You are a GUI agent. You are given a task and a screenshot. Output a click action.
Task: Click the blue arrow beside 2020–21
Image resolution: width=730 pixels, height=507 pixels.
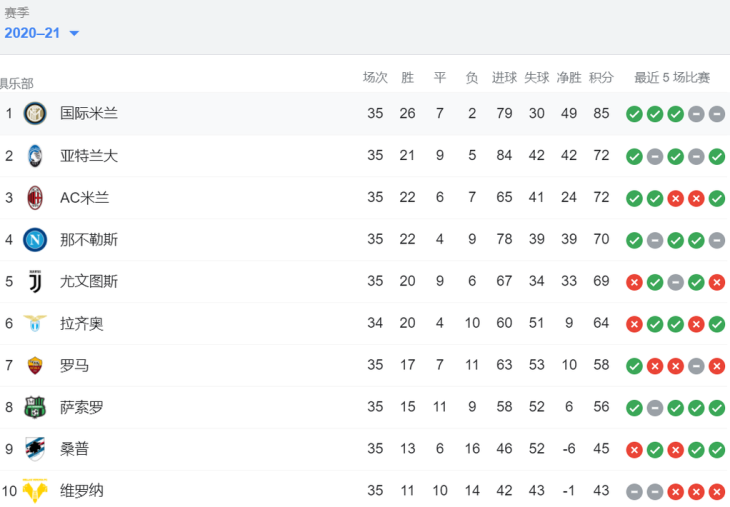click(x=74, y=34)
